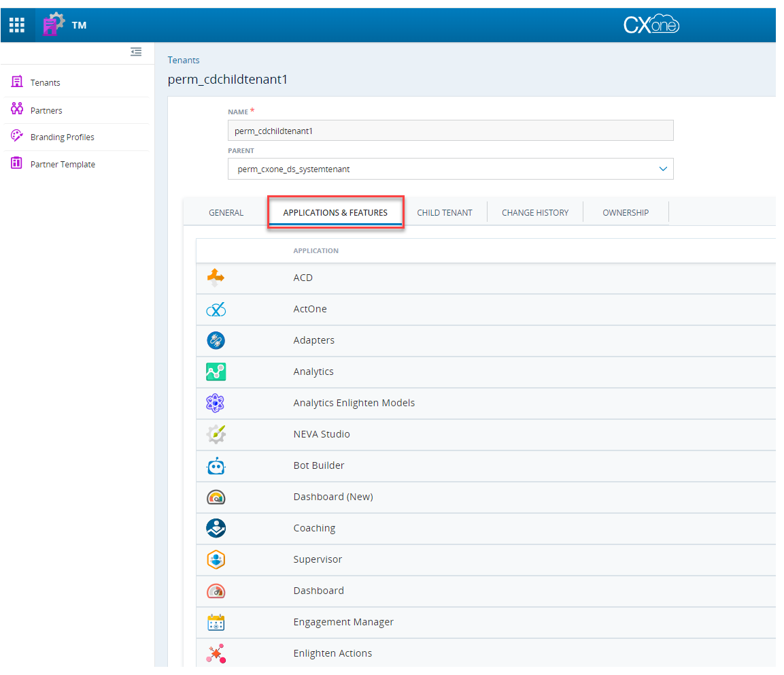The image size is (784, 675).
Task: Select the Coaching application name
Action: tap(314, 529)
